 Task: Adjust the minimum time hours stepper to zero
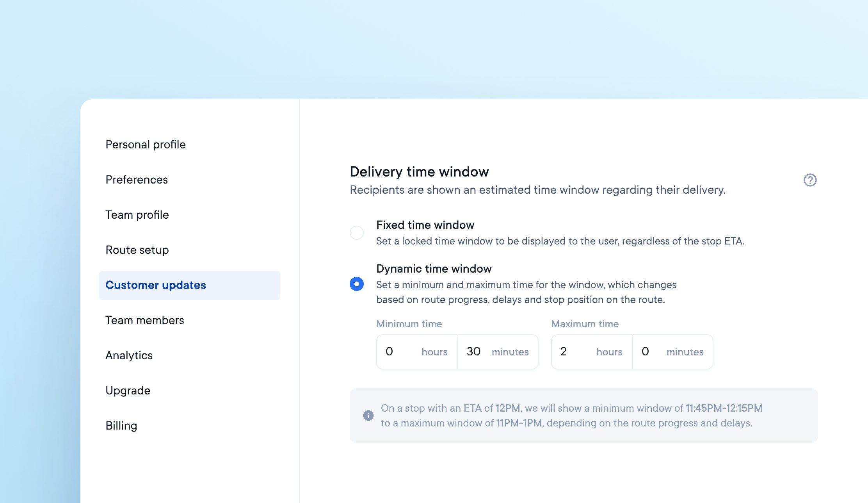(389, 352)
